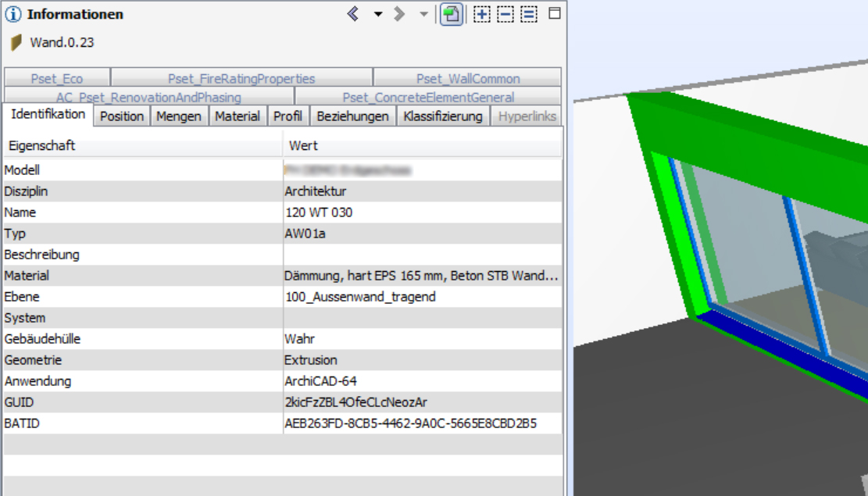Click the remove from selection minus icon
The width and height of the screenshot is (868, 496).
tap(505, 14)
